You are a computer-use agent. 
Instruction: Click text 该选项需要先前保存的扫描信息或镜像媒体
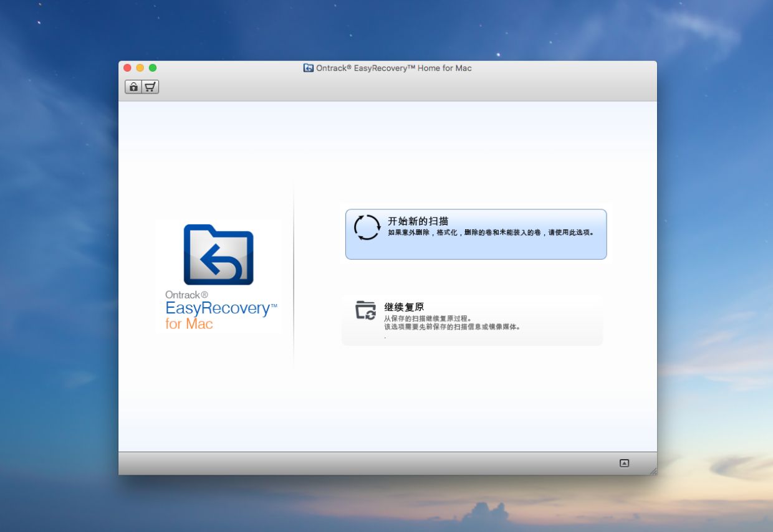pyautogui.click(x=453, y=326)
